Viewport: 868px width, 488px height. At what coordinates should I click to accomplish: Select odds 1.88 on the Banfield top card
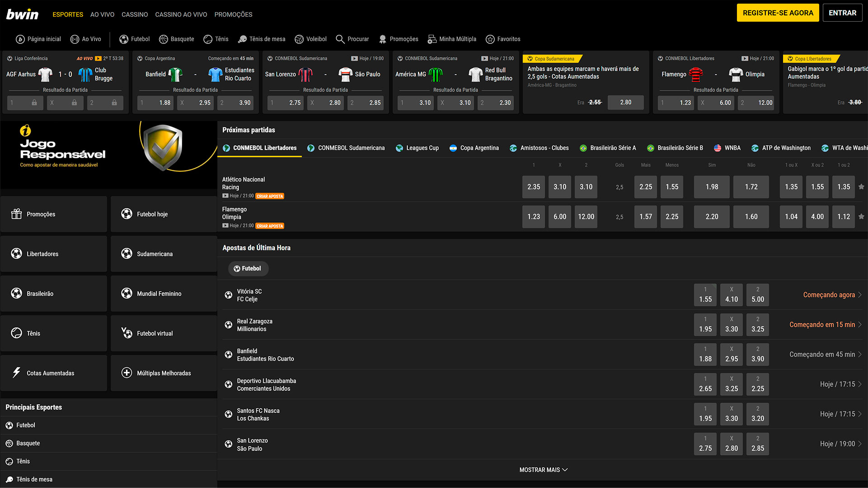(x=156, y=103)
